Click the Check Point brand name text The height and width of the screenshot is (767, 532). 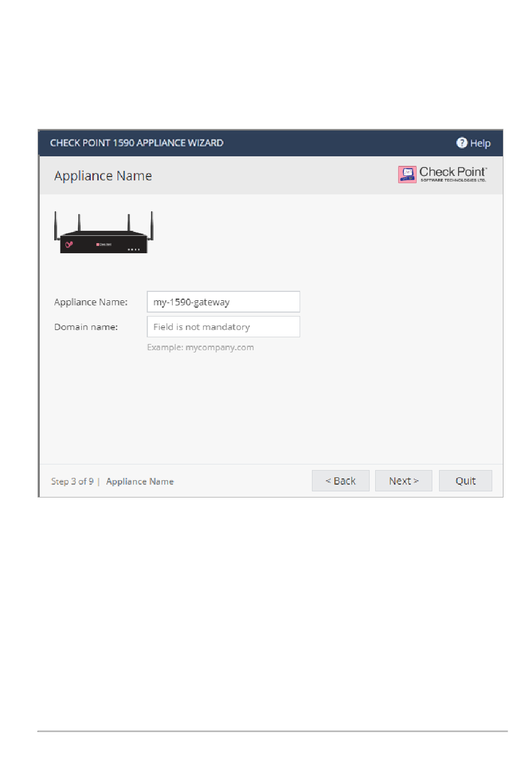[453, 172]
